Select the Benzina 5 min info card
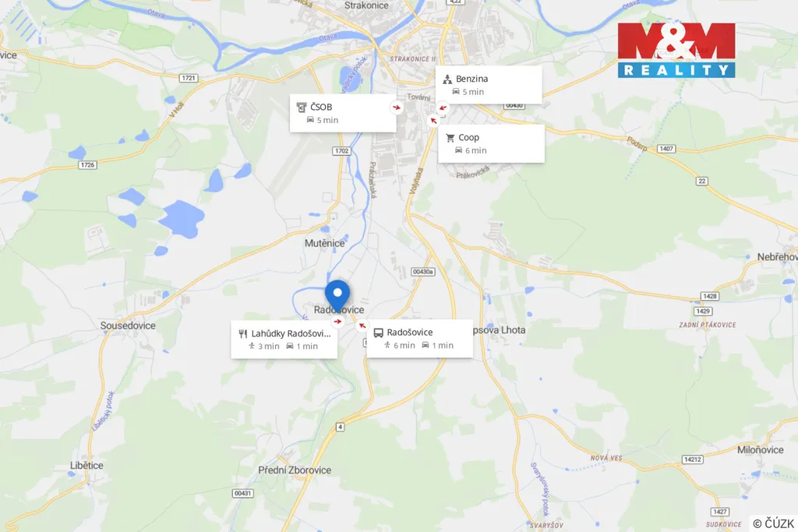 pos(489,85)
